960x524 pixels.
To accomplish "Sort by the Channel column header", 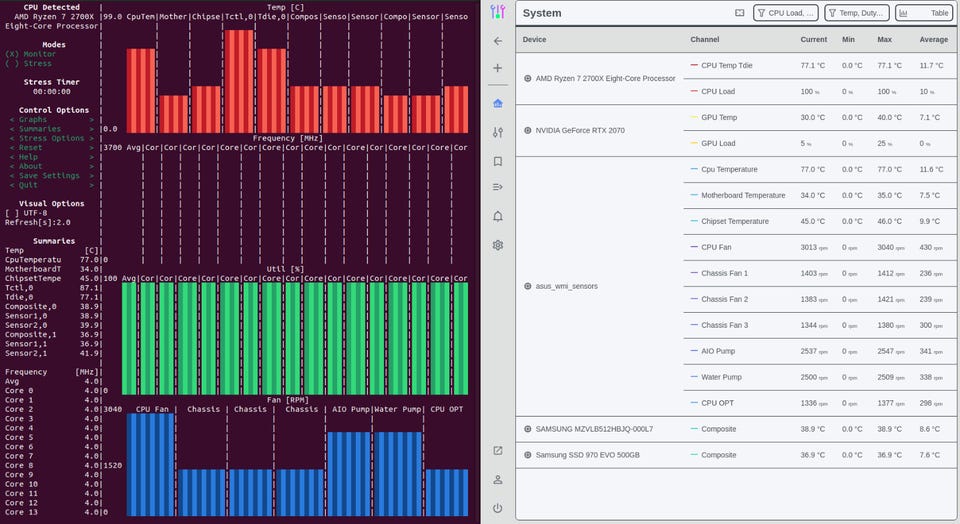I will click(x=705, y=40).
